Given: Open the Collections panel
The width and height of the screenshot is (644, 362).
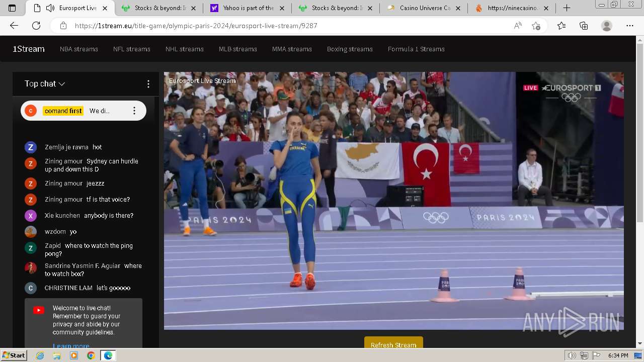Looking at the screenshot, I should tap(584, 26).
